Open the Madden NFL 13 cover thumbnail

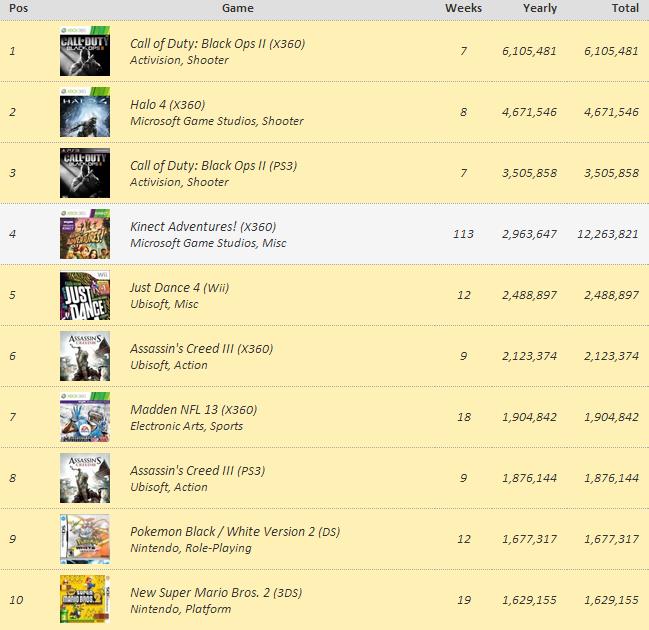(85, 417)
